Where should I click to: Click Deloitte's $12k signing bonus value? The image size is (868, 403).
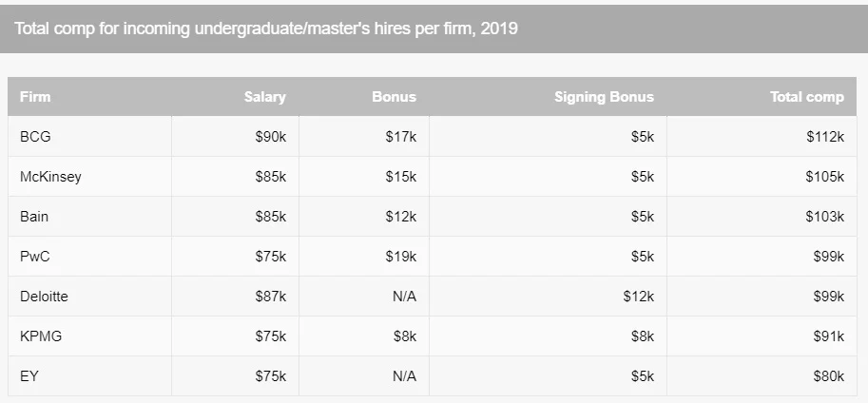tap(638, 297)
